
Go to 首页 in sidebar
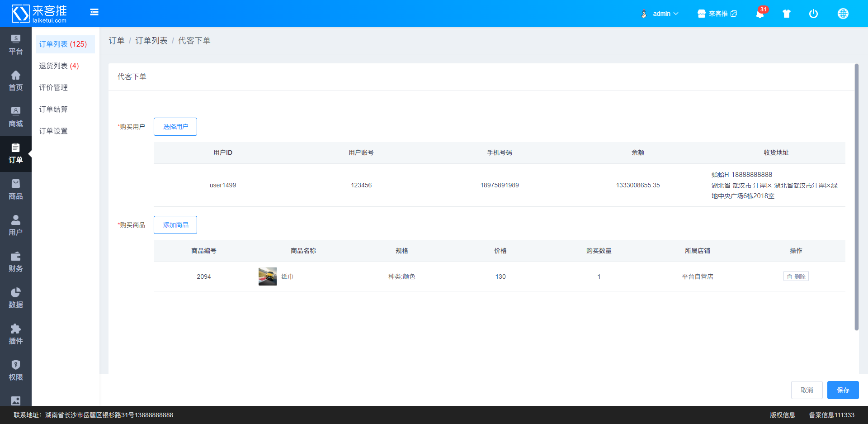16,81
